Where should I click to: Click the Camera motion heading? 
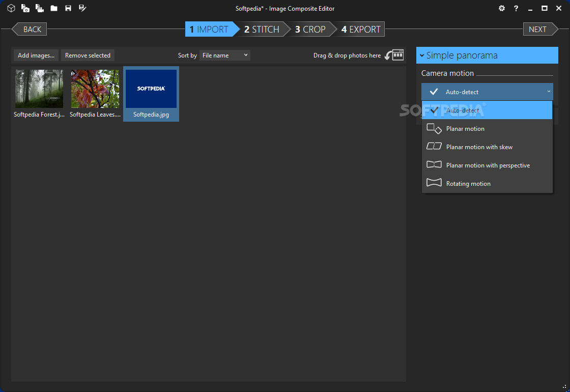tap(447, 73)
